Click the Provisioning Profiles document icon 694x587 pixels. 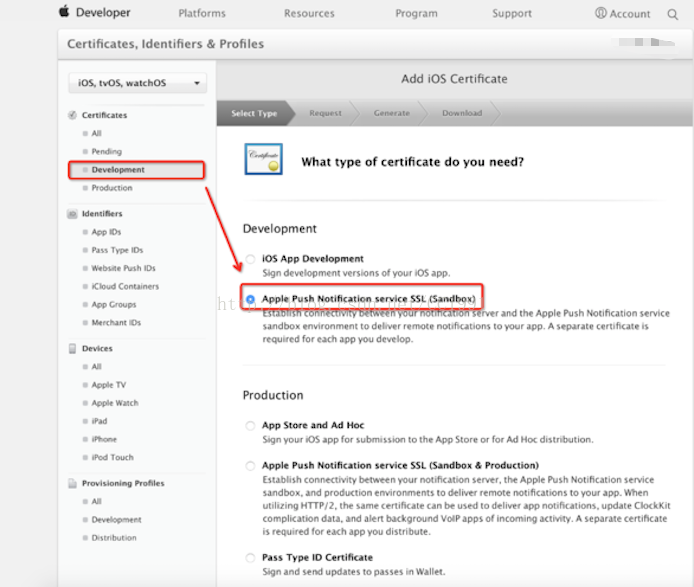coord(72,483)
